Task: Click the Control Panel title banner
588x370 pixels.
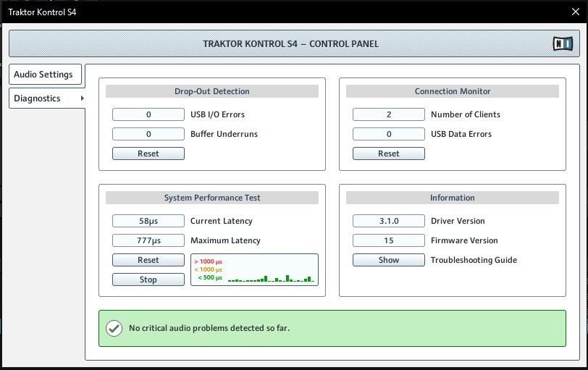Action: point(295,43)
